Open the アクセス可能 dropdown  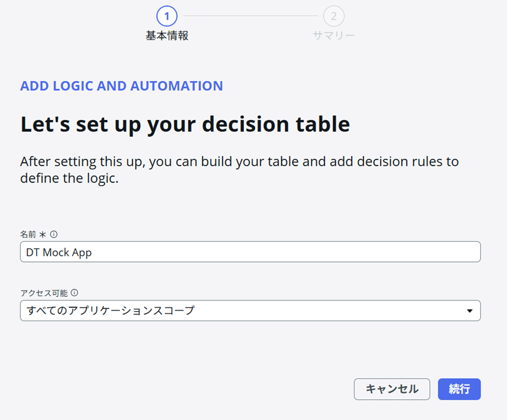click(x=250, y=311)
